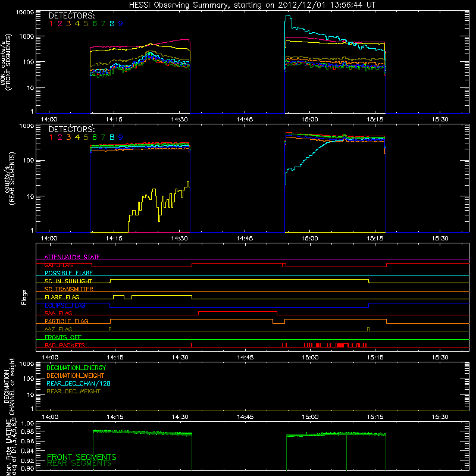Select the AAZ_FLAG label

coord(58,329)
